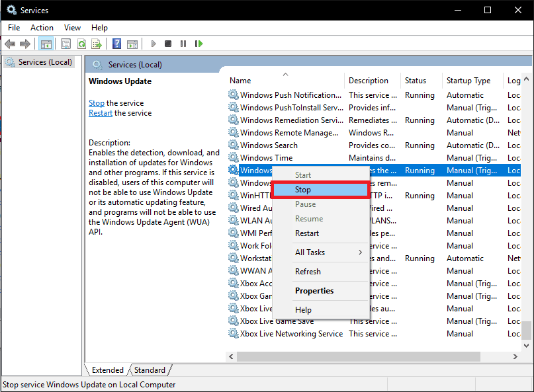Click the gear icon of Xbox Live Networking Service
This screenshot has width=534, height=392.
[x=234, y=334]
